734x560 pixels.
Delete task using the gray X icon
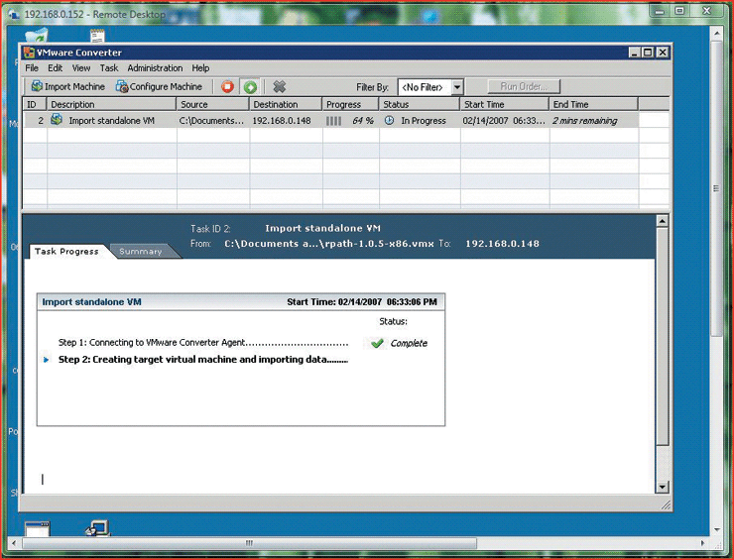point(280,86)
